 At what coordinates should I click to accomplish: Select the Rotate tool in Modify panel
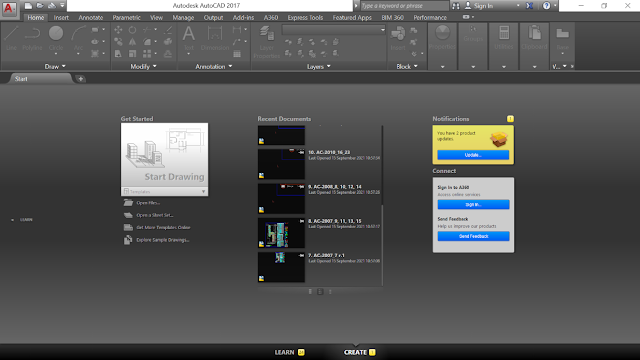click(132, 30)
